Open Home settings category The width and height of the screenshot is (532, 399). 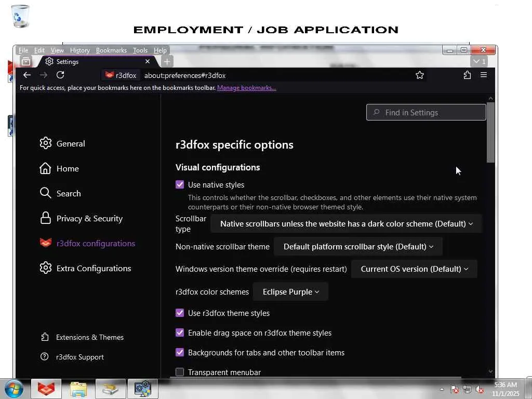coord(59,169)
